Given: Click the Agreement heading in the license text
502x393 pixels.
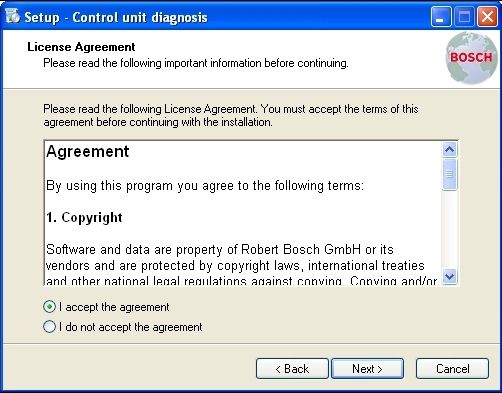Looking at the screenshot, I should (x=88, y=152).
